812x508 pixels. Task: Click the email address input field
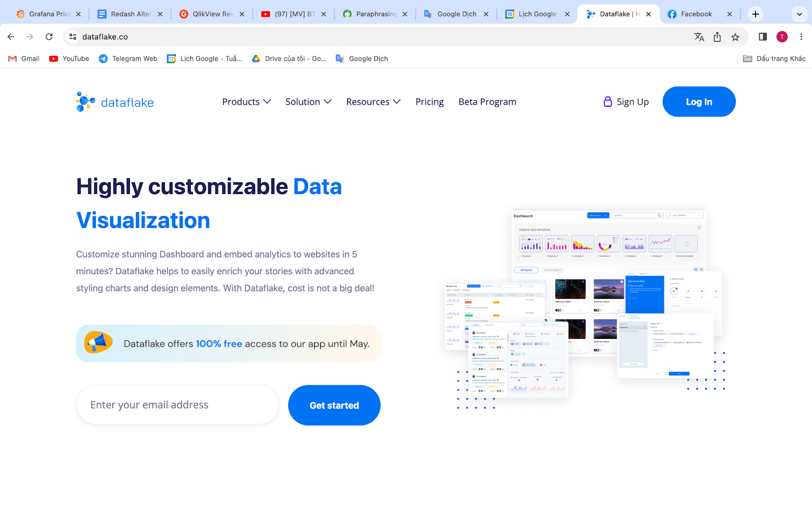click(177, 404)
